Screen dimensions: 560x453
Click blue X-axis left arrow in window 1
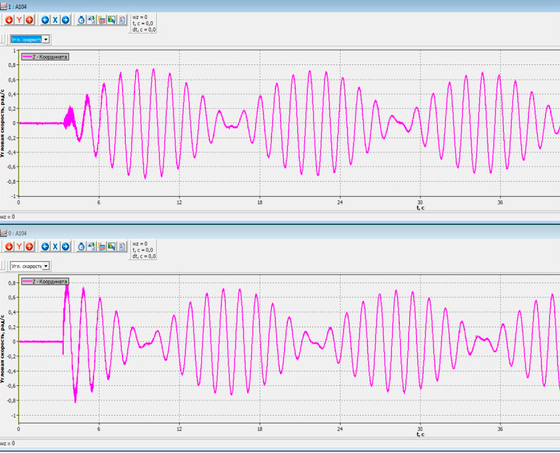point(45,20)
